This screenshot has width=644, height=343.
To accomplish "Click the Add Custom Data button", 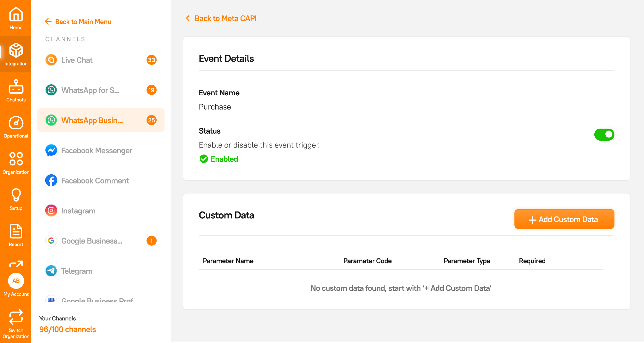I will pyautogui.click(x=564, y=219).
